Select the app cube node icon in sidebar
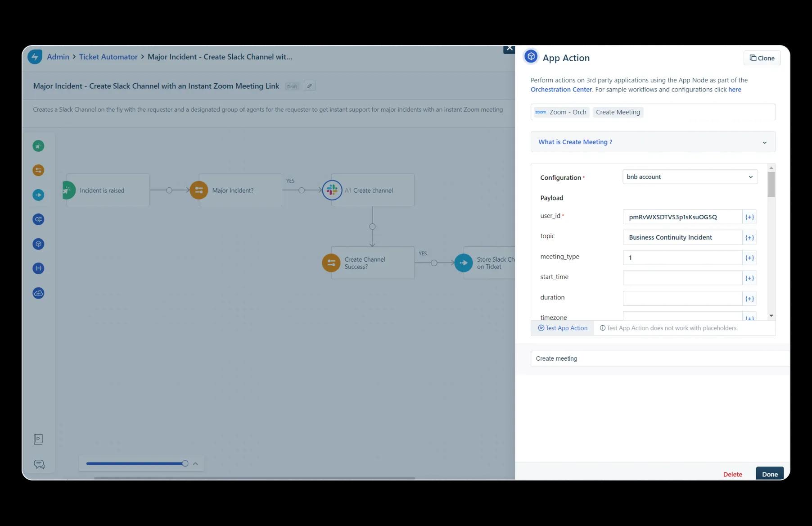The height and width of the screenshot is (526, 812). [x=38, y=244]
